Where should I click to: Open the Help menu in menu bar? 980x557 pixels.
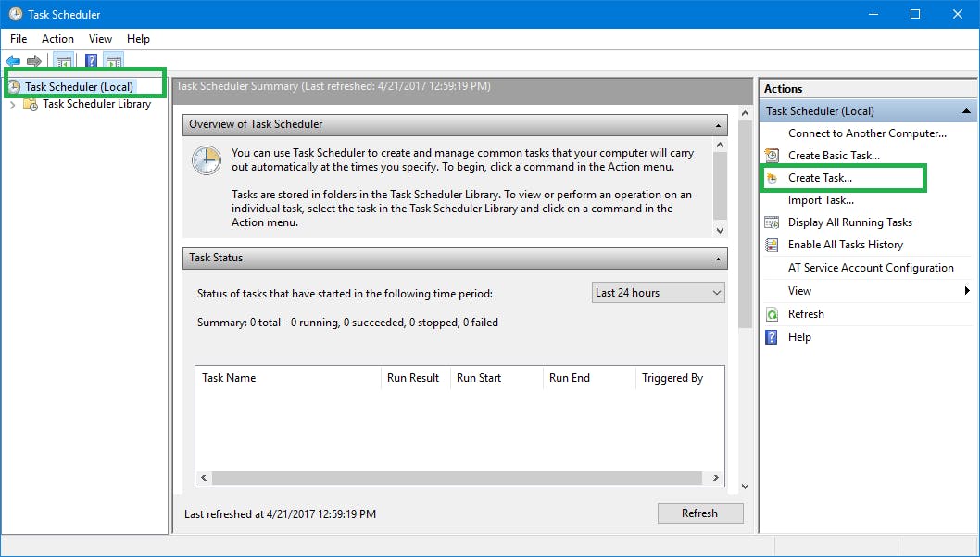pos(138,39)
